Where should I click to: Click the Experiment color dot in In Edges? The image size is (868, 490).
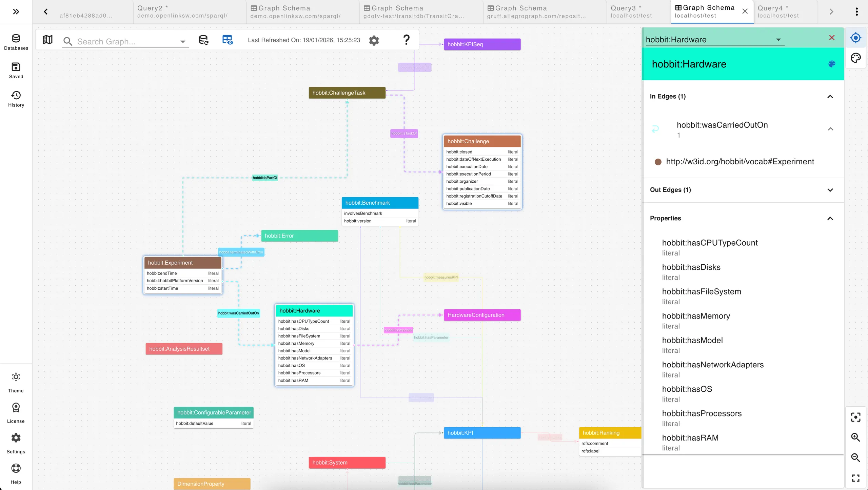[x=658, y=162]
